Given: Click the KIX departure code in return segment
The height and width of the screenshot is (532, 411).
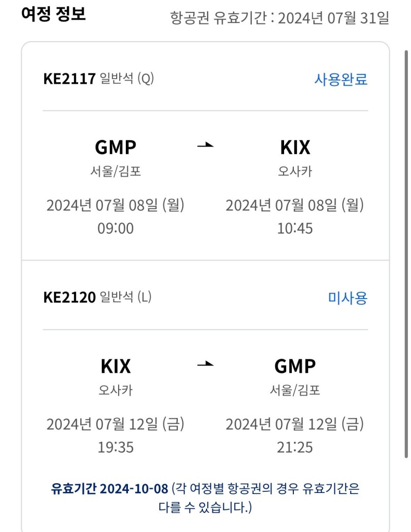Looking at the screenshot, I should (x=116, y=366).
